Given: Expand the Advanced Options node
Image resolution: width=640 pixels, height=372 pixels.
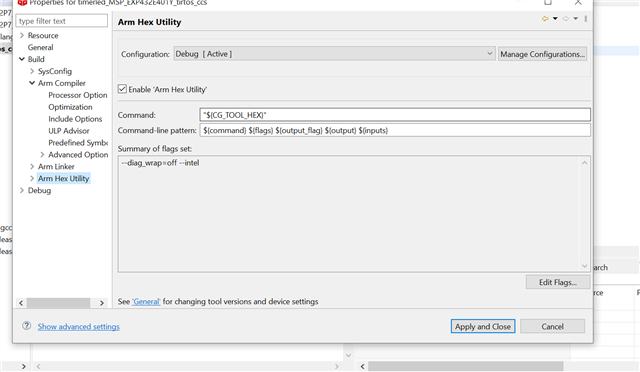Looking at the screenshot, I should click(x=42, y=154).
